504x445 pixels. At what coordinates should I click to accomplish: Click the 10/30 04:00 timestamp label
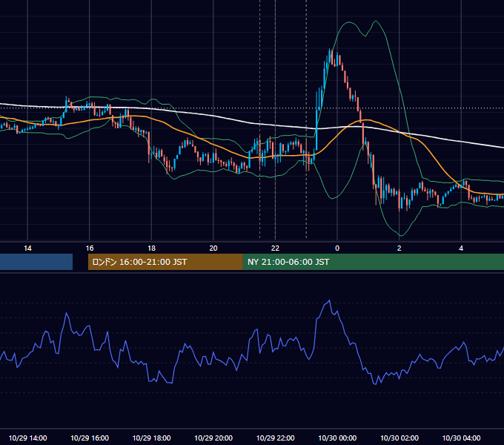pyautogui.click(x=461, y=438)
